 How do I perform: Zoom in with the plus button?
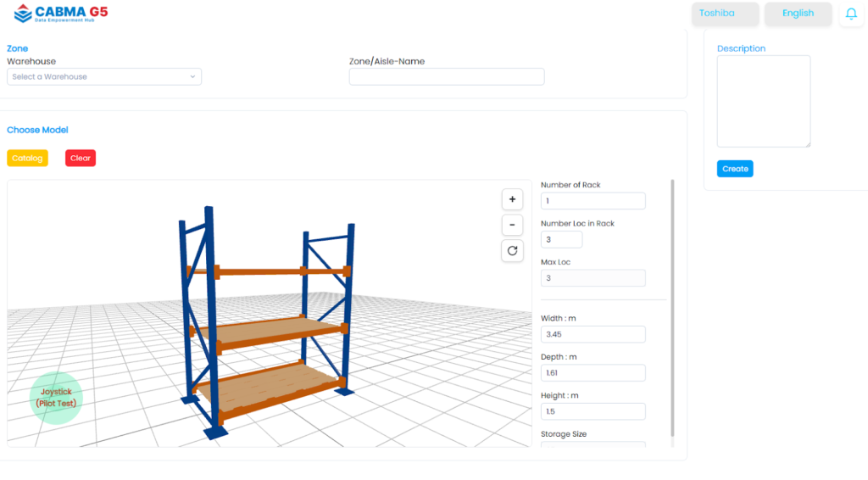click(512, 199)
